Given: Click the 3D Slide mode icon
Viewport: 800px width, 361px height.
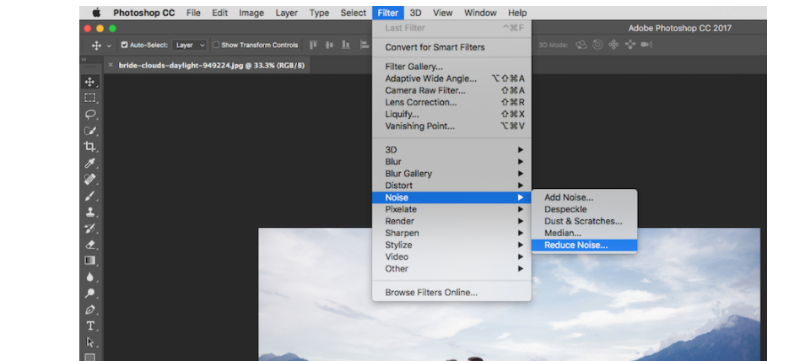Looking at the screenshot, I should [630, 45].
